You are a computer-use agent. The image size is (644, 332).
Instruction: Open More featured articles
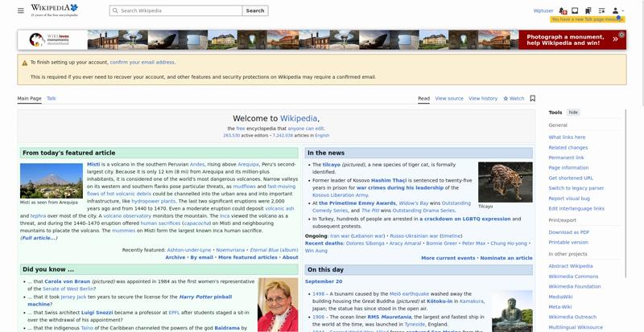pos(248,257)
